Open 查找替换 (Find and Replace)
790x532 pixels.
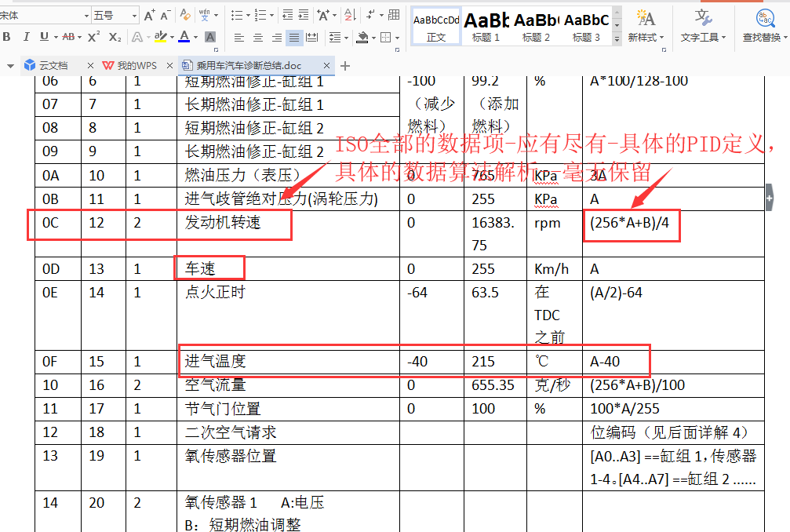pyautogui.click(x=765, y=24)
